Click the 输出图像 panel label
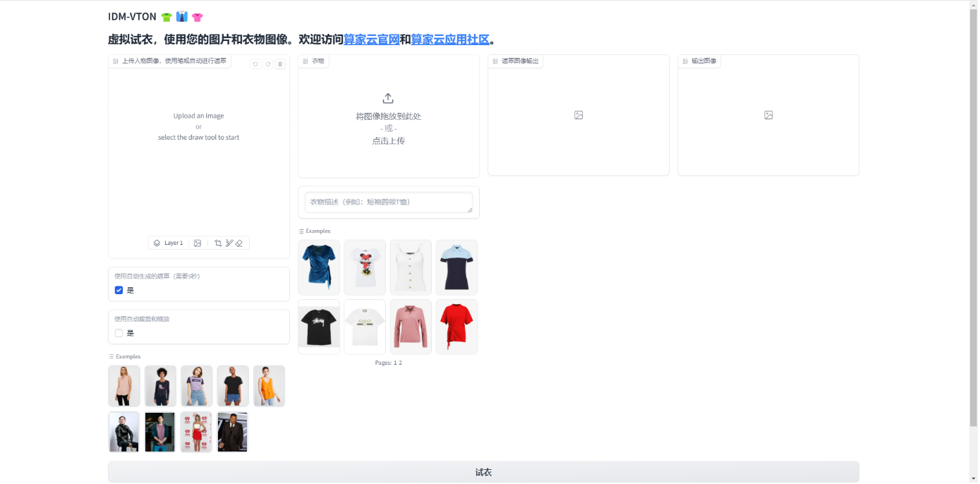Viewport: 980px width, 484px height. point(700,61)
